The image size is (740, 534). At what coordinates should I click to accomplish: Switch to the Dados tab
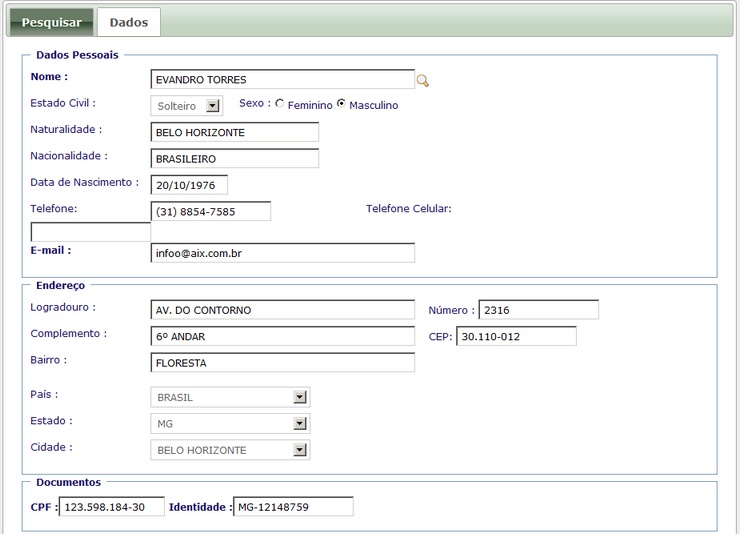[x=128, y=22]
